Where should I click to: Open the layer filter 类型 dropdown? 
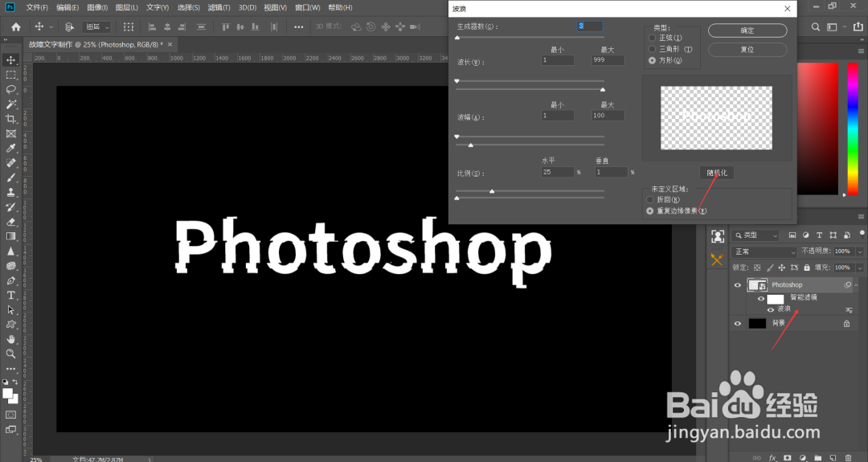[x=756, y=235]
